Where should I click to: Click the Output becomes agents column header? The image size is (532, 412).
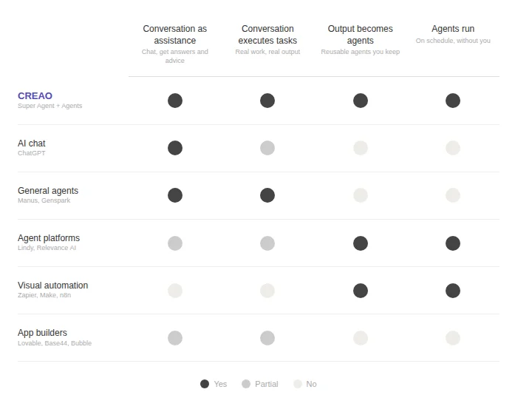click(x=361, y=34)
